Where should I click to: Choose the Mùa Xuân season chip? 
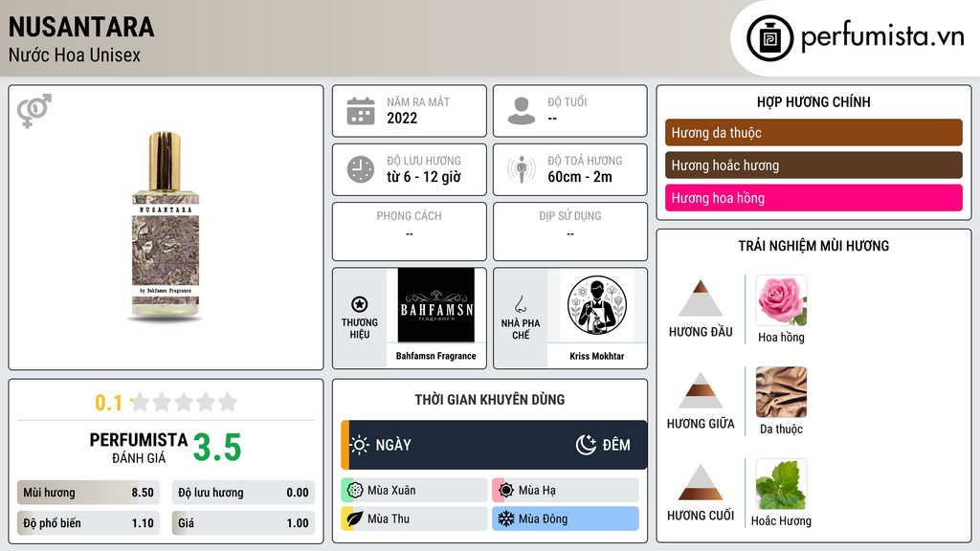pos(414,491)
